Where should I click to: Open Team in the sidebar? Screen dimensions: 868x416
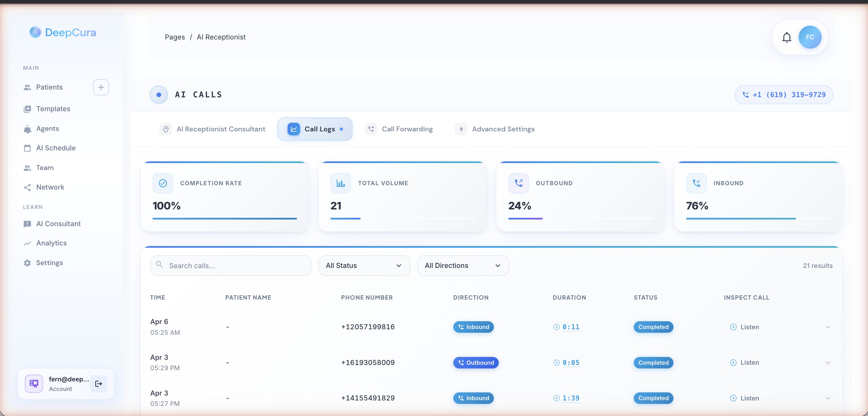point(45,168)
